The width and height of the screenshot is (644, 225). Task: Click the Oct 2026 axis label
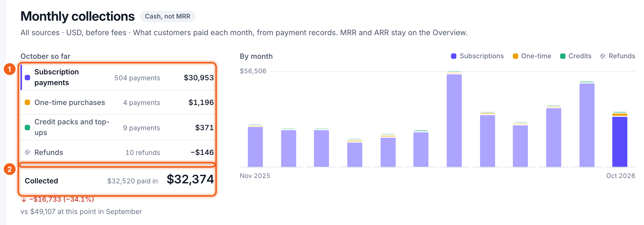pos(621,176)
